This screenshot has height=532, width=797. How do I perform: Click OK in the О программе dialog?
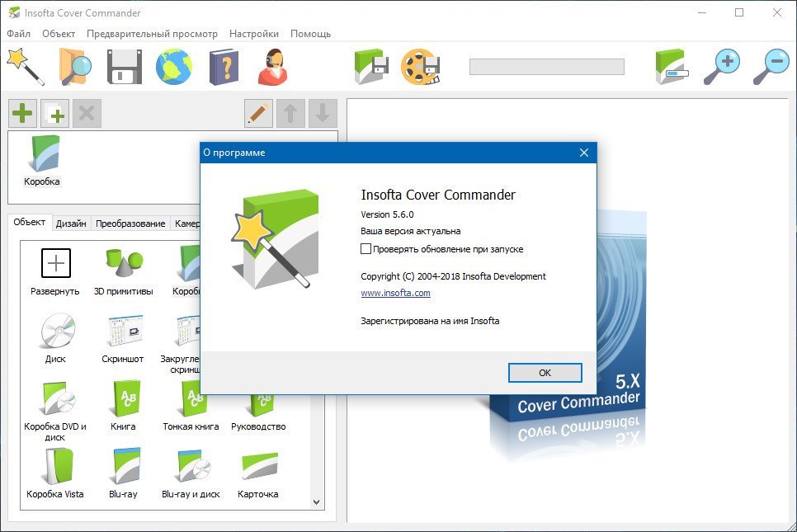545,373
